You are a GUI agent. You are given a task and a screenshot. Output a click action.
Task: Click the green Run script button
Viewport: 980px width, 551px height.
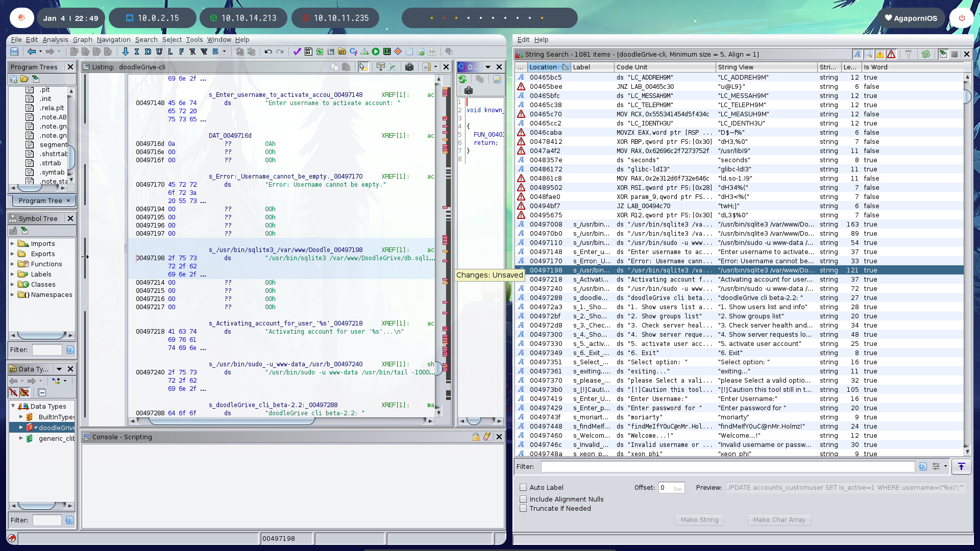click(x=376, y=52)
